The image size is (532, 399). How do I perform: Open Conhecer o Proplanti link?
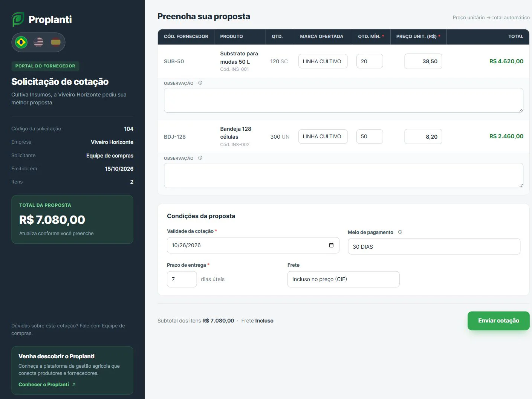click(x=47, y=384)
